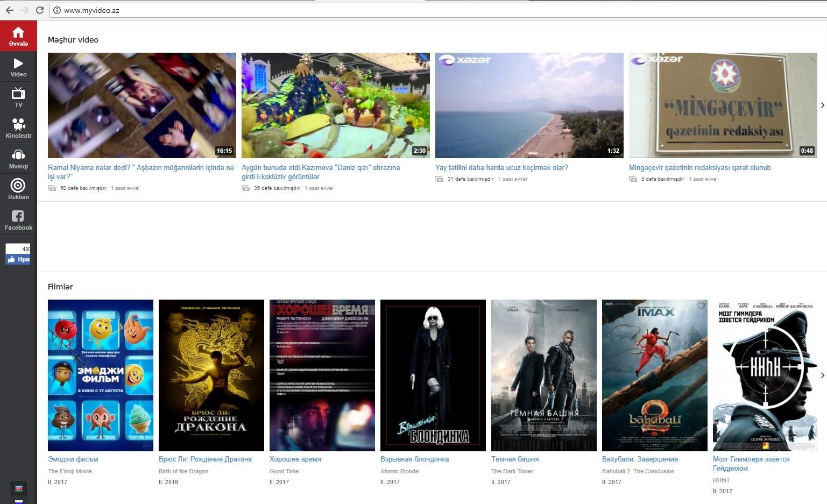Open the Бахубали IMAX poster
Screen dimensions: 827x504
(x=655, y=375)
